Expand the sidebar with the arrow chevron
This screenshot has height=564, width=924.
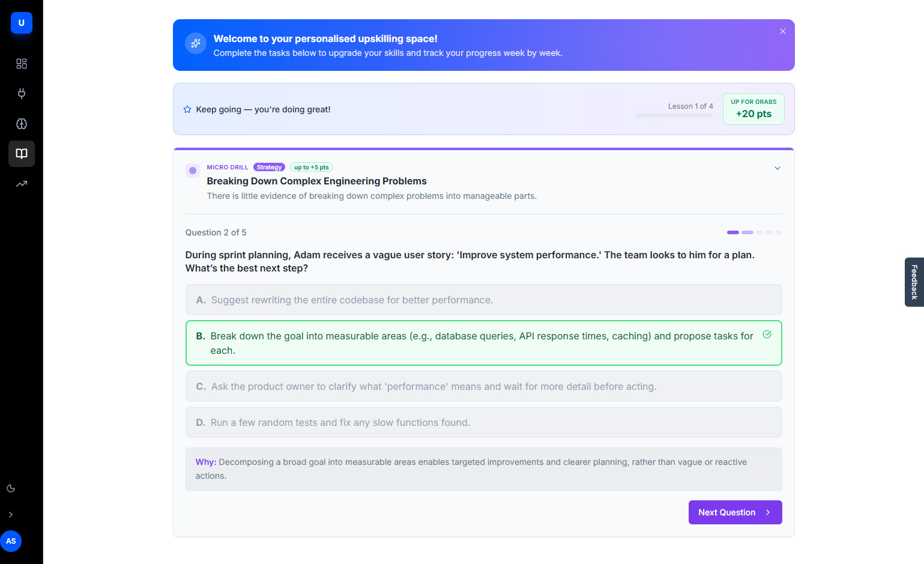[x=11, y=515]
